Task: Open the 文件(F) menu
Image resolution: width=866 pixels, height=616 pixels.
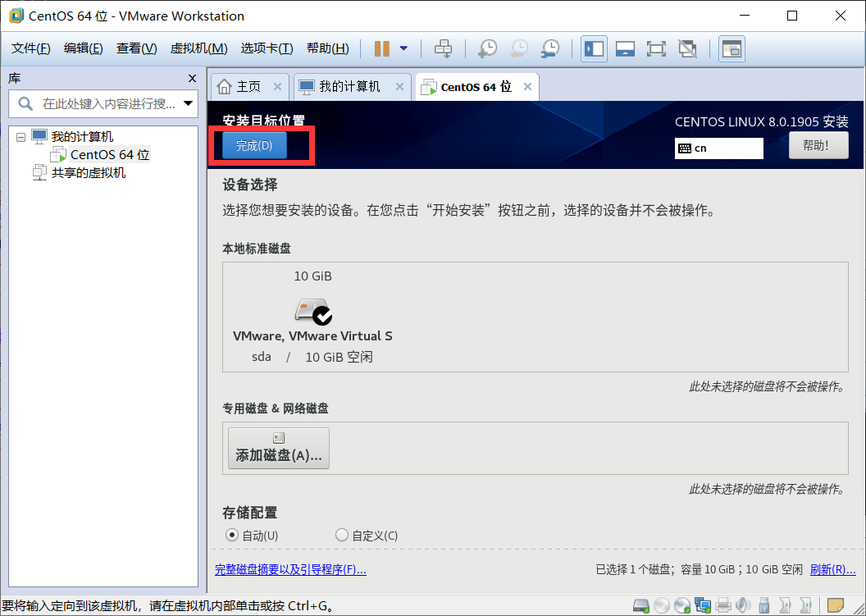Action: [x=31, y=48]
